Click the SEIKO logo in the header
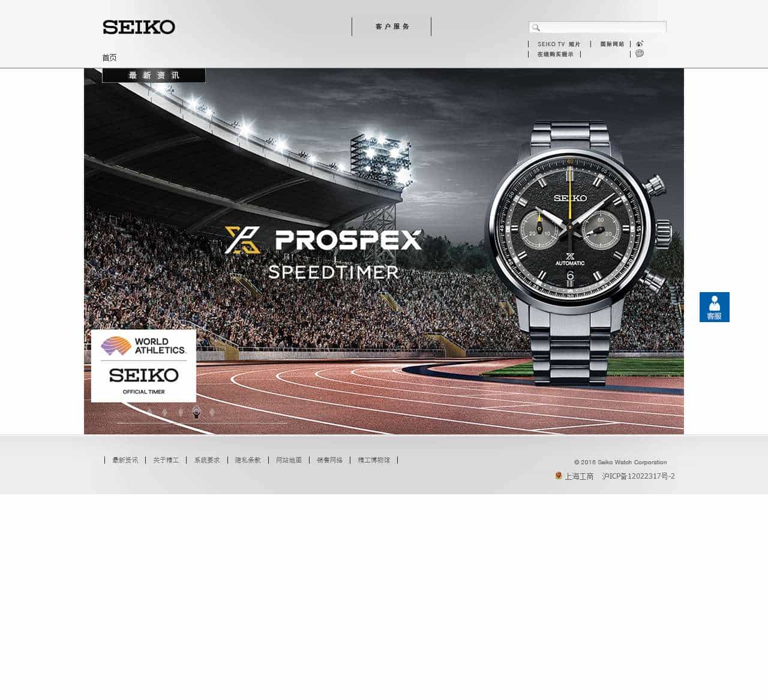Image resolution: width=768 pixels, height=700 pixels. [139, 27]
